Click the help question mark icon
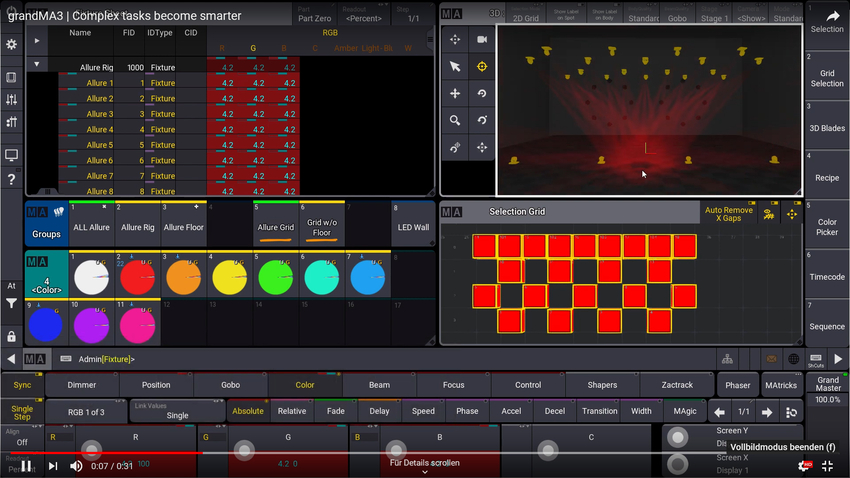850x478 pixels. tap(11, 180)
